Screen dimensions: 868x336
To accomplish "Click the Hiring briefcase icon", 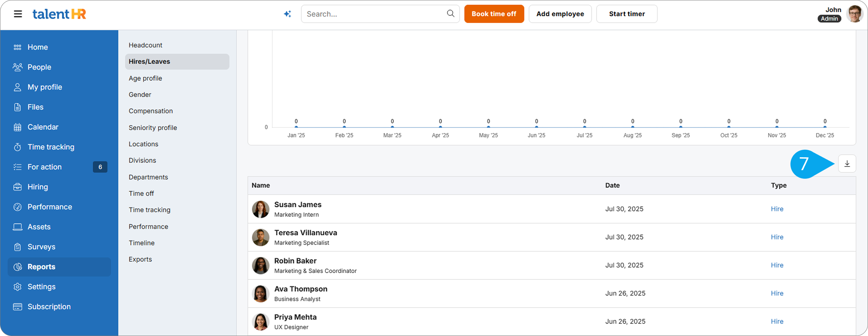I will [x=17, y=187].
